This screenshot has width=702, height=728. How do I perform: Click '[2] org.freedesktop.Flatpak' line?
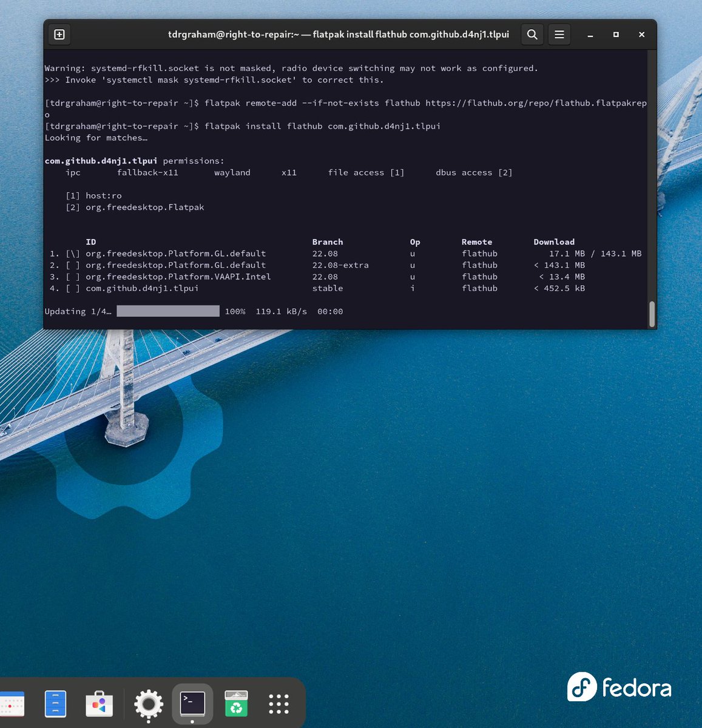coord(135,207)
